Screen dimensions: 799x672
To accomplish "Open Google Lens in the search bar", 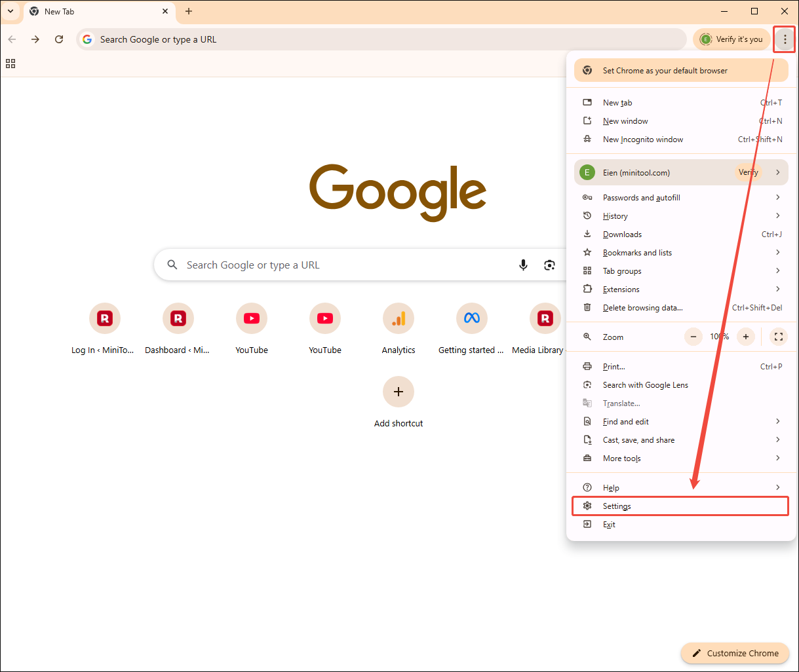I will [549, 265].
